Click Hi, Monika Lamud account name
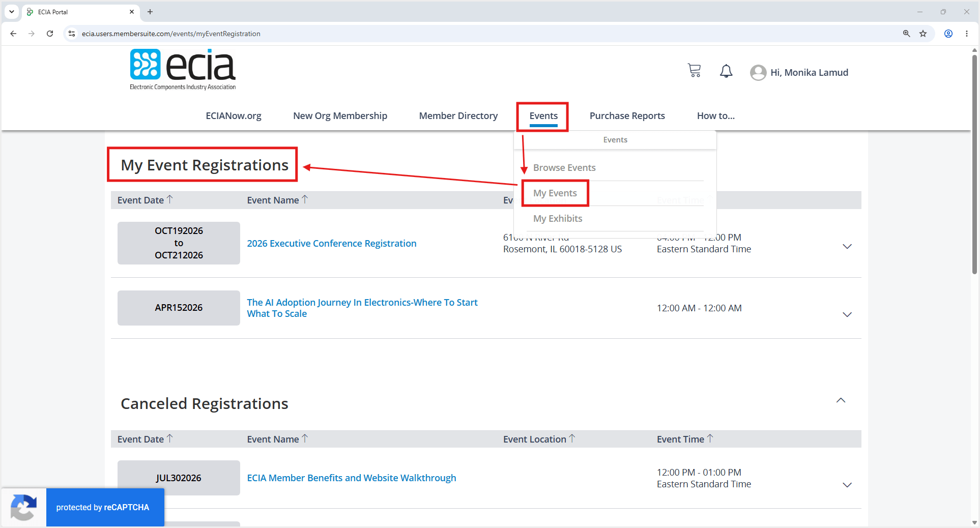The width and height of the screenshot is (980, 528). pyautogui.click(x=809, y=73)
